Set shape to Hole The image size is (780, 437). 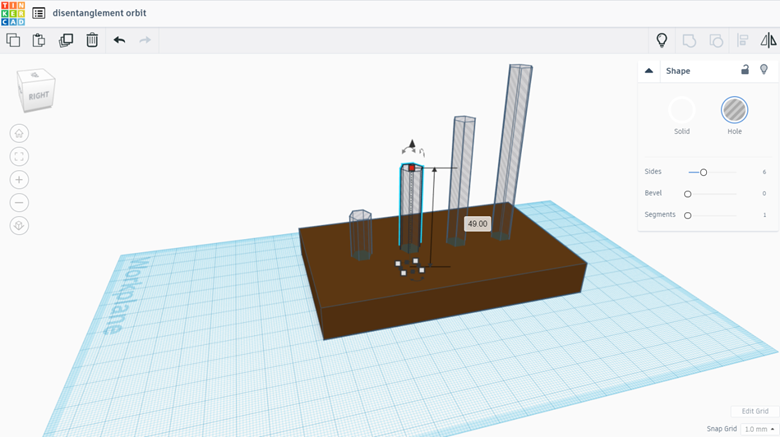734,110
